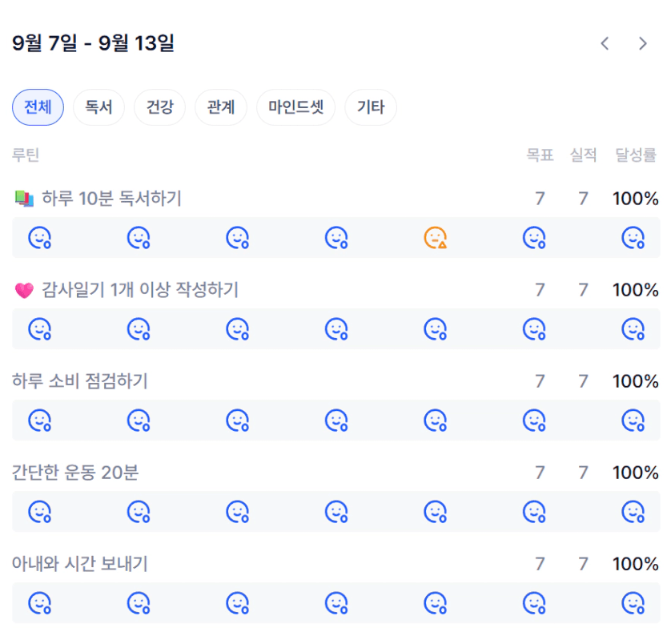Click first smiley icon under 아내와 시간 보내기
671x644 pixels.
click(x=40, y=603)
